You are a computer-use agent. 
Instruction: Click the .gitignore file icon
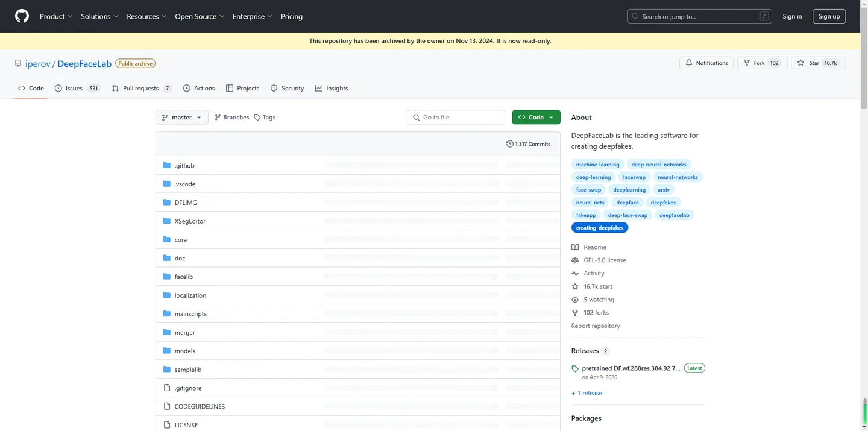coord(167,388)
